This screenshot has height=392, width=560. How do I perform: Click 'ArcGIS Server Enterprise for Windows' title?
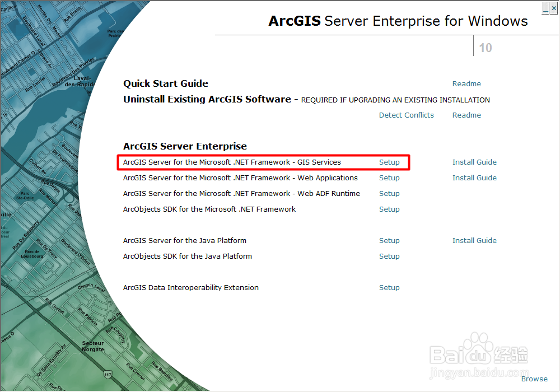click(x=398, y=21)
